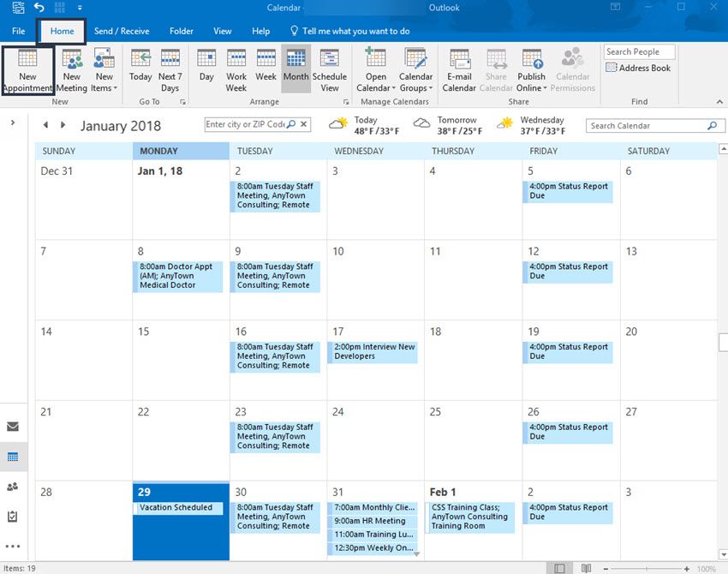Screen dimensions: 728x574
Task: Open the Customize Quick Access Toolbar dropdown
Action: (80, 8)
